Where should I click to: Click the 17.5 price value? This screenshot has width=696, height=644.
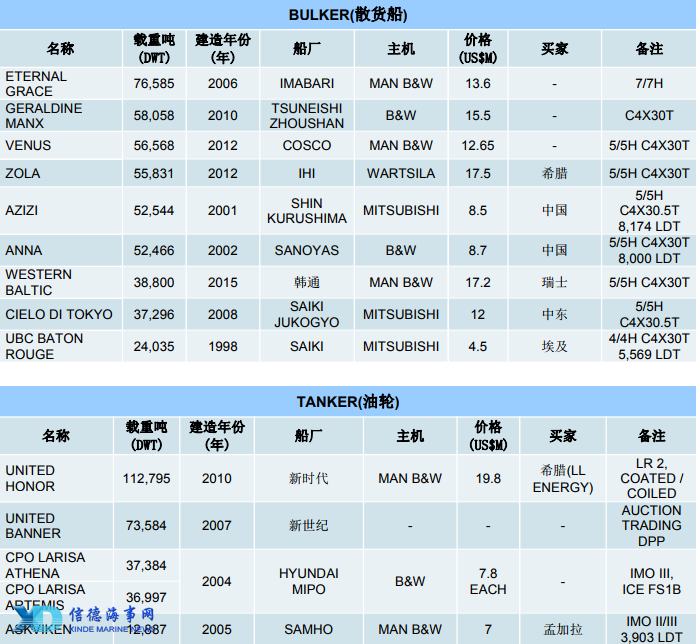point(478,174)
